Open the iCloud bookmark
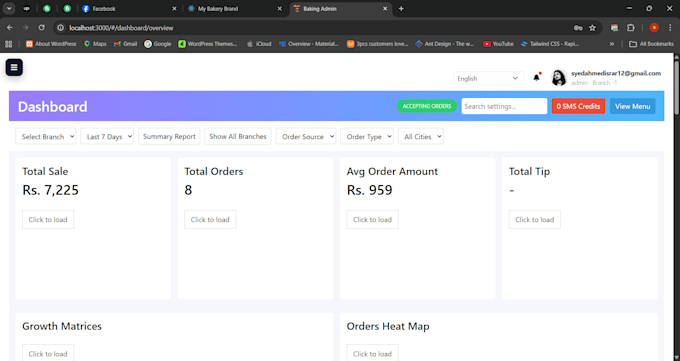680x361 pixels. (x=259, y=44)
